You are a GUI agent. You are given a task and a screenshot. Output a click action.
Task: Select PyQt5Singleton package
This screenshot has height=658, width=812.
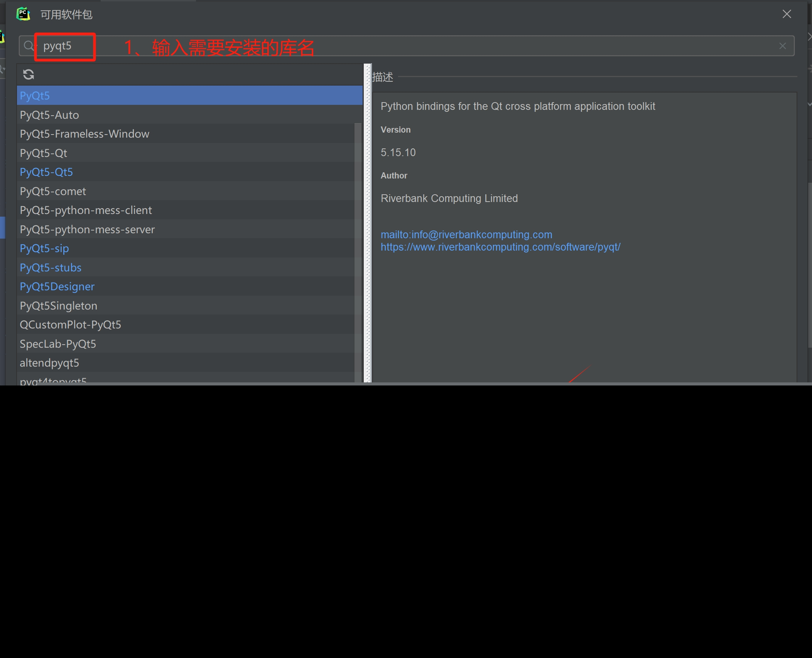(x=186, y=306)
